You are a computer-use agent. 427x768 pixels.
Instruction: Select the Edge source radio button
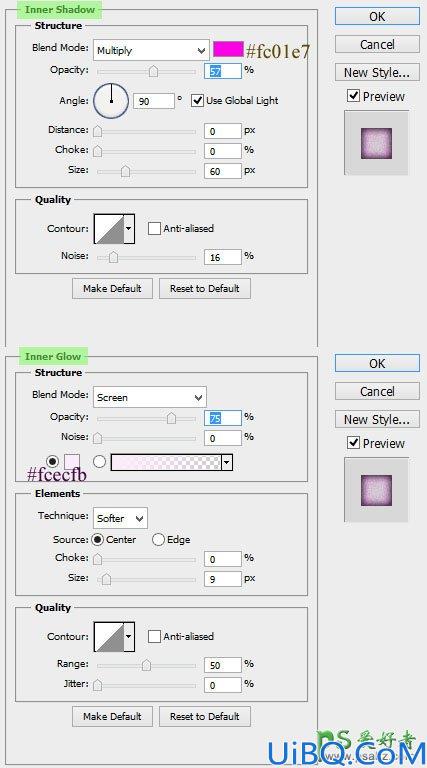158,540
